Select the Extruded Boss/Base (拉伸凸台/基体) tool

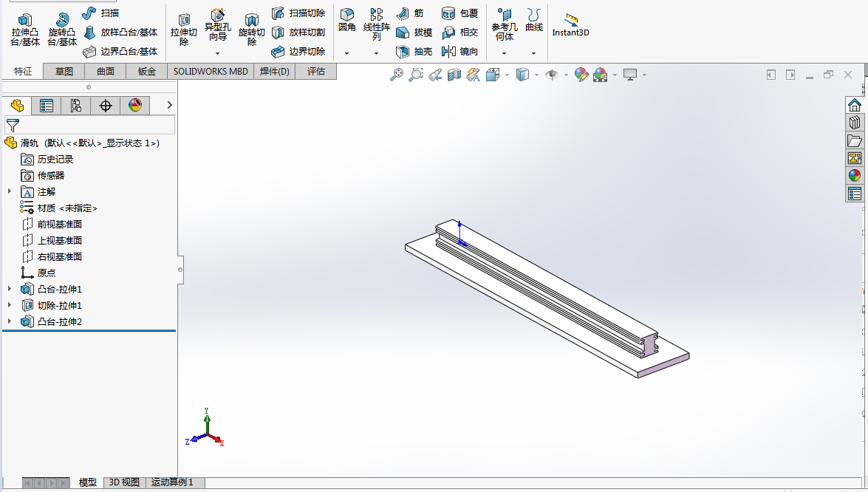[x=25, y=30]
